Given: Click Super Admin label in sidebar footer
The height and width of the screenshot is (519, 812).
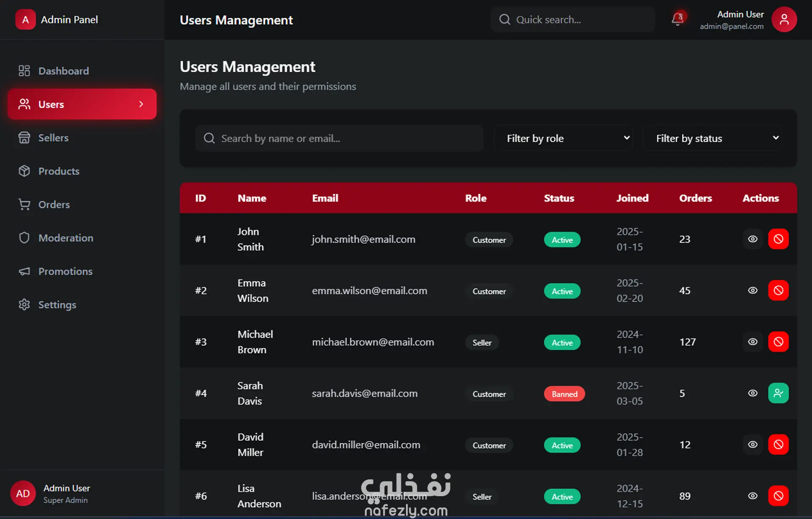Looking at the screenshot, I should 66,500.
